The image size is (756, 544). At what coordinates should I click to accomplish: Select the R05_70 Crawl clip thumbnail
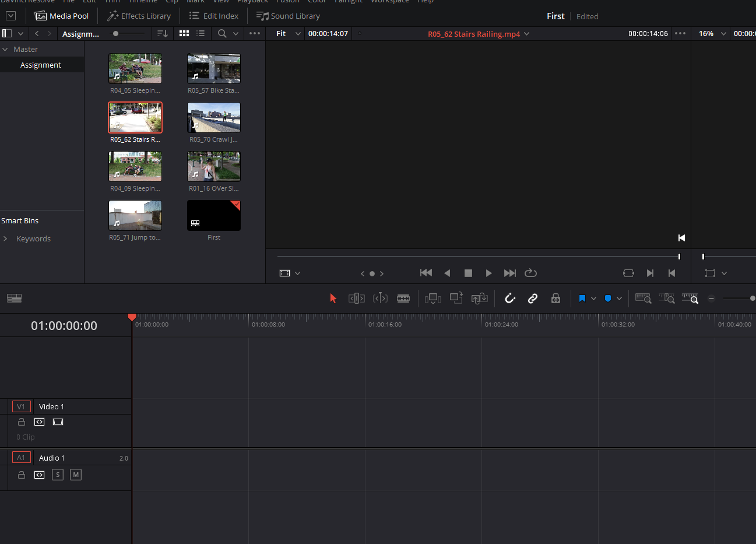tap(214, 117)
